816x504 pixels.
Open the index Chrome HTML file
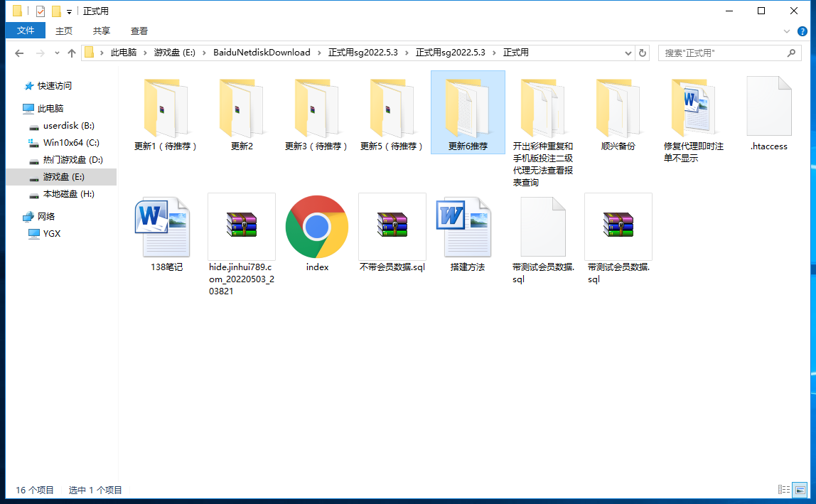(x=316, y=232)
